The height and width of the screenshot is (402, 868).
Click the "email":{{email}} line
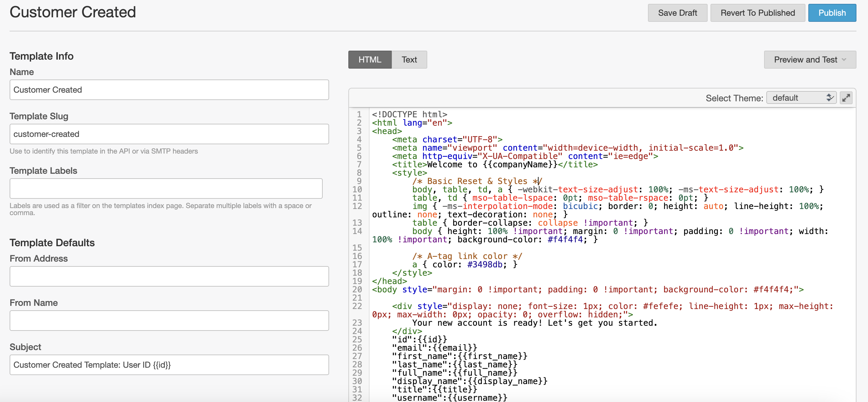click(x=435, y=348)
